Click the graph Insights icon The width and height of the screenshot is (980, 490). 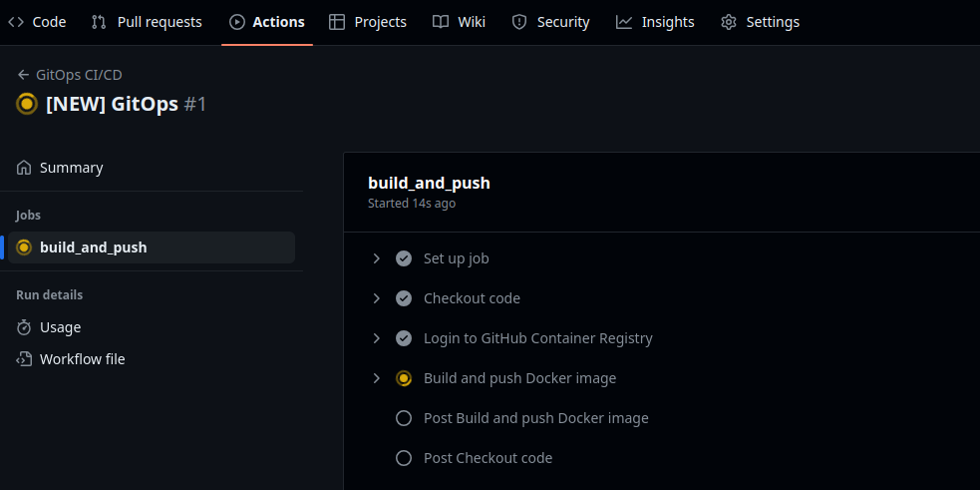click(x=624, y=22)
